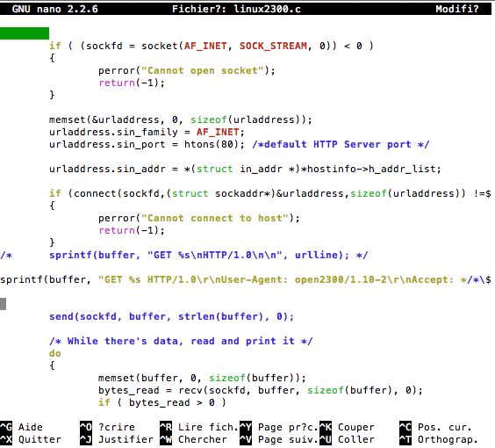
Task: Click the gray cursor block below sprintf
Action: 3,304
